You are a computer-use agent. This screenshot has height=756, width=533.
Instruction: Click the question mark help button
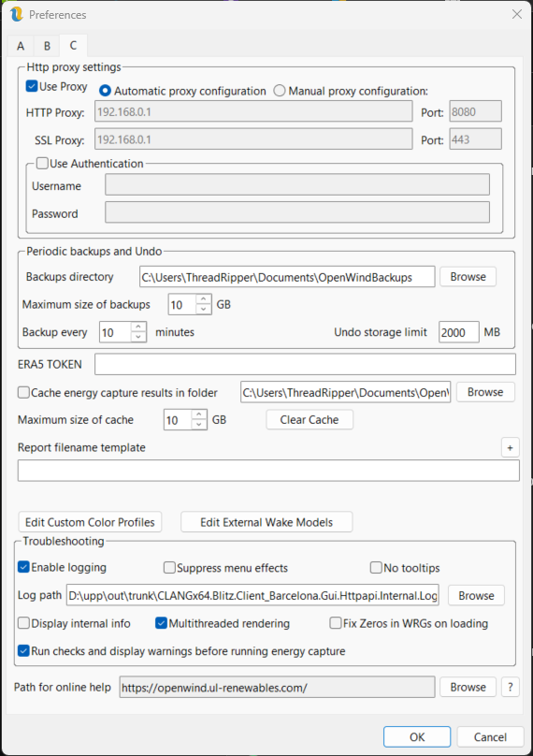pos(511,687)
